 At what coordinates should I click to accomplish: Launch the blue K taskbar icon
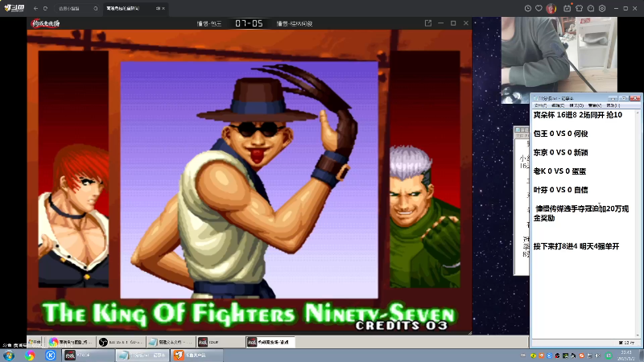pos(50,356)
